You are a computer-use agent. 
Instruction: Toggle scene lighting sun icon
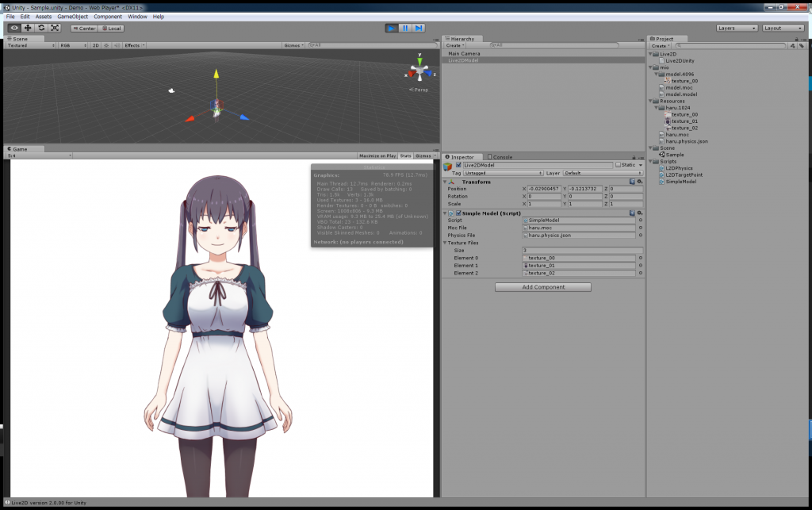107,45
